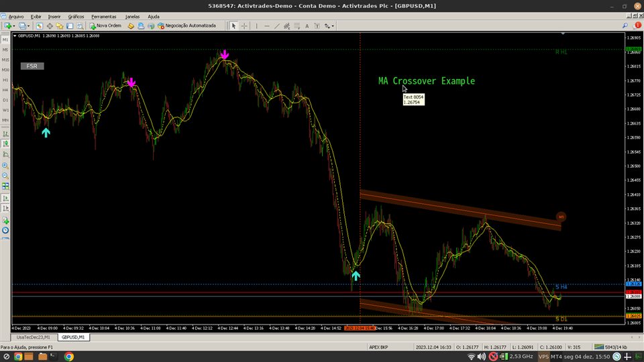The width and height of the screenshot is (644, 362).
Task: Expand the profiles dropdown arrow
Action: click(x=28, y=26)
